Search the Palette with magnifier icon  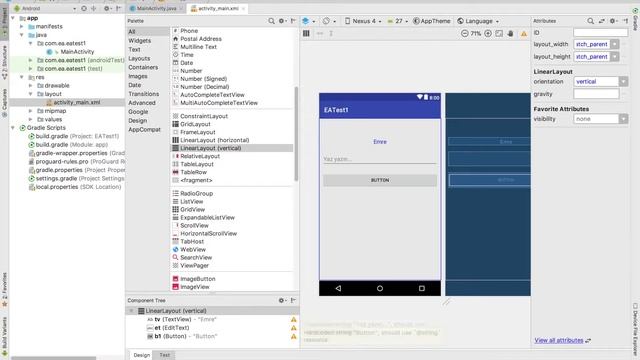tap(271, 21)
